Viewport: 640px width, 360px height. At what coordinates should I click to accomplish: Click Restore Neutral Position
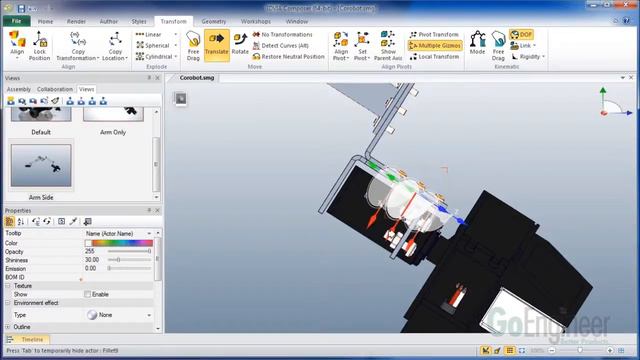(x=289, y=56)
